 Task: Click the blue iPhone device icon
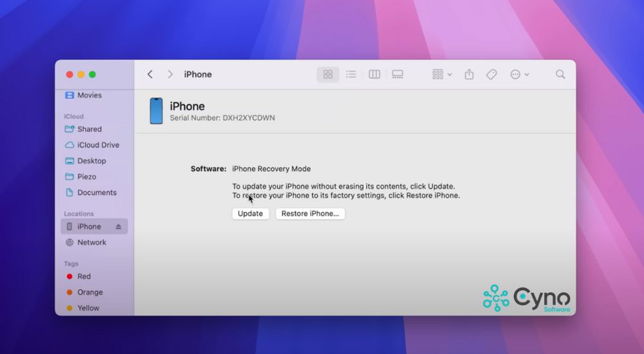156,111
